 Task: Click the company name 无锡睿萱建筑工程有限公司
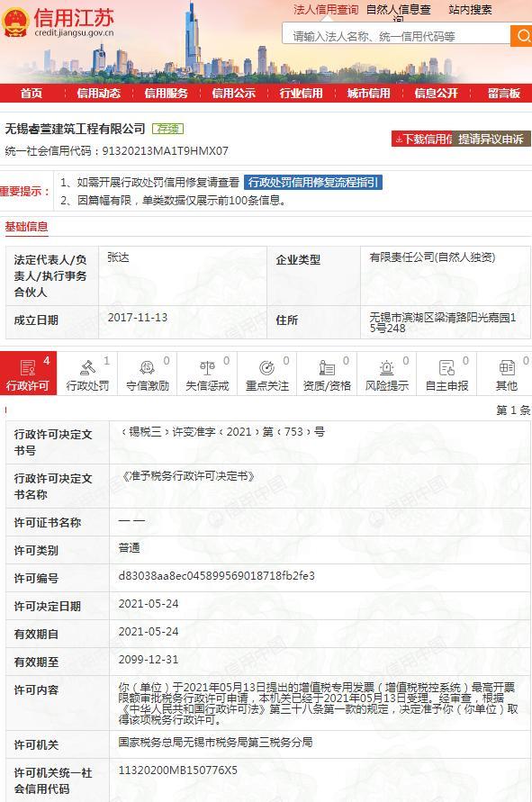point(76,129)
